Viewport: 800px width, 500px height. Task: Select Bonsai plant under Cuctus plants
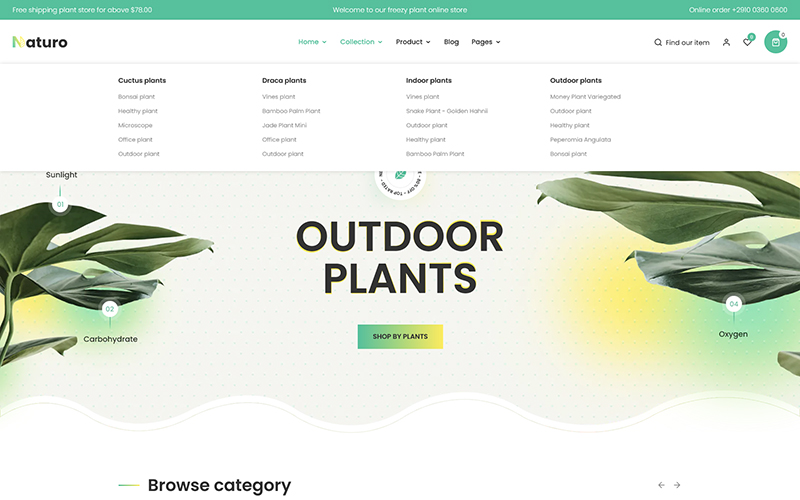[x=136, y=97]
